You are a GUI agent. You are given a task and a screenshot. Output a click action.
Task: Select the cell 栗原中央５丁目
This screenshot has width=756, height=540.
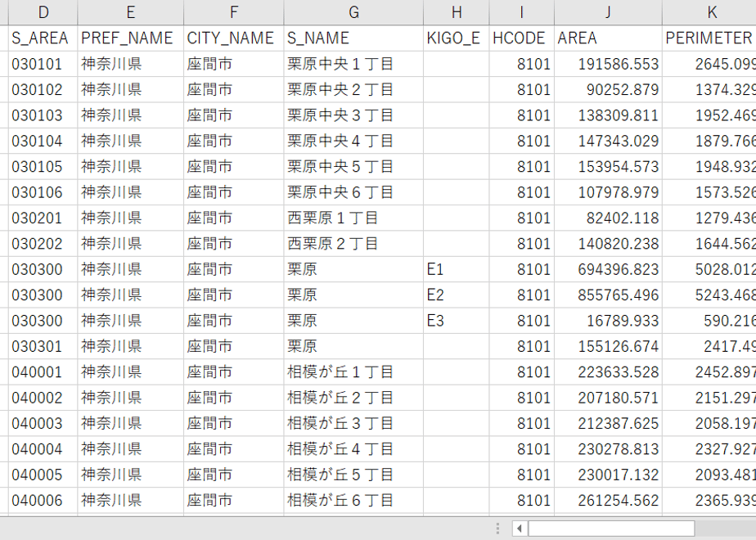click(354, 166)
